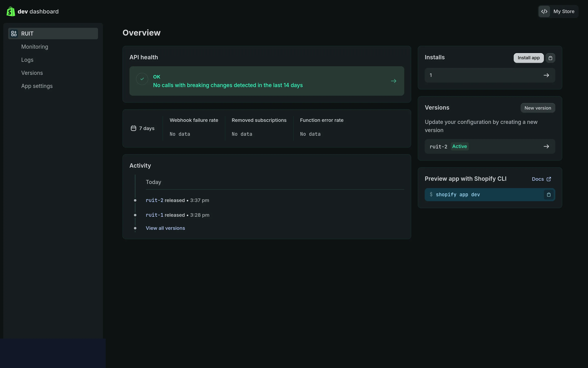Click dev dashboard title

tap(38, 11)
